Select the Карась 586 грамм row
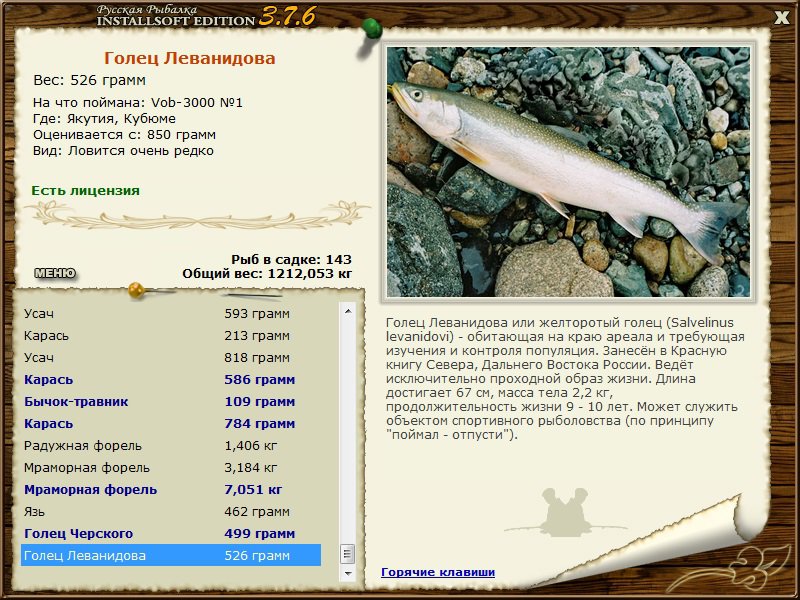 click(x=171, y=380)
